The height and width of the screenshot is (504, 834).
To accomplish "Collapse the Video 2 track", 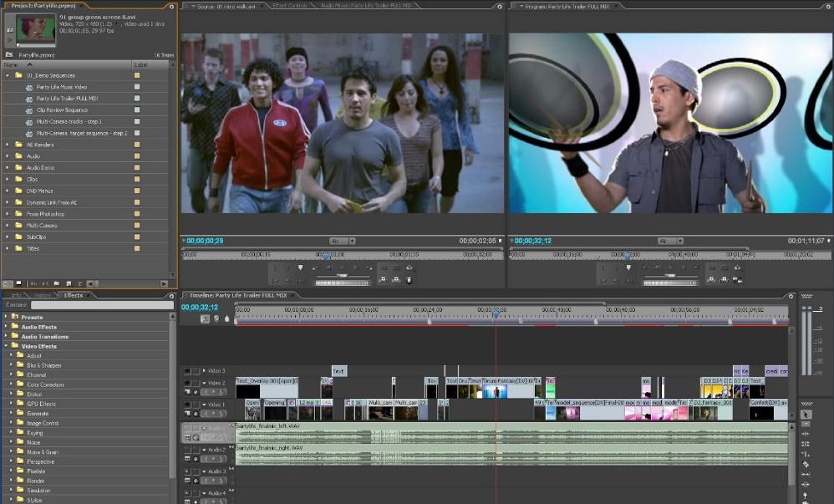I will point(204,383).
